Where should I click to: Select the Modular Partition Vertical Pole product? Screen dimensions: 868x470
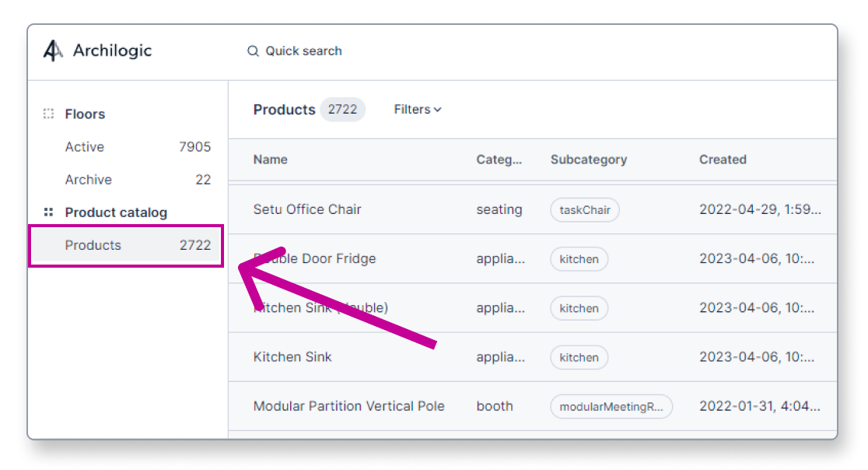pos(348,406)
